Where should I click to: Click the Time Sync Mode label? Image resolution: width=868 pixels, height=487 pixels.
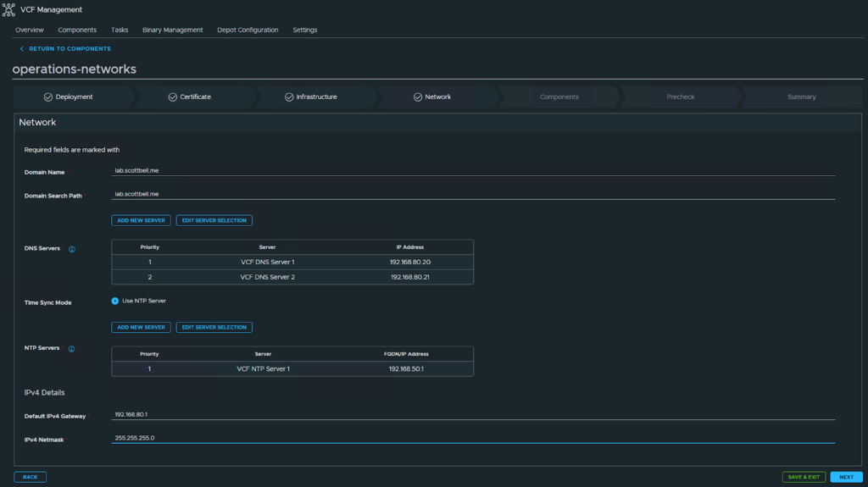coord(47,302)
